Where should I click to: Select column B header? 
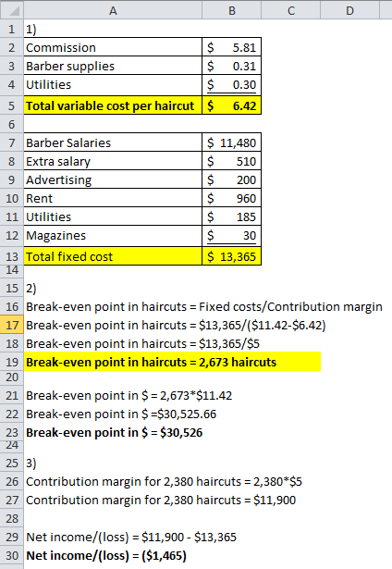click(x=231, y=10)
